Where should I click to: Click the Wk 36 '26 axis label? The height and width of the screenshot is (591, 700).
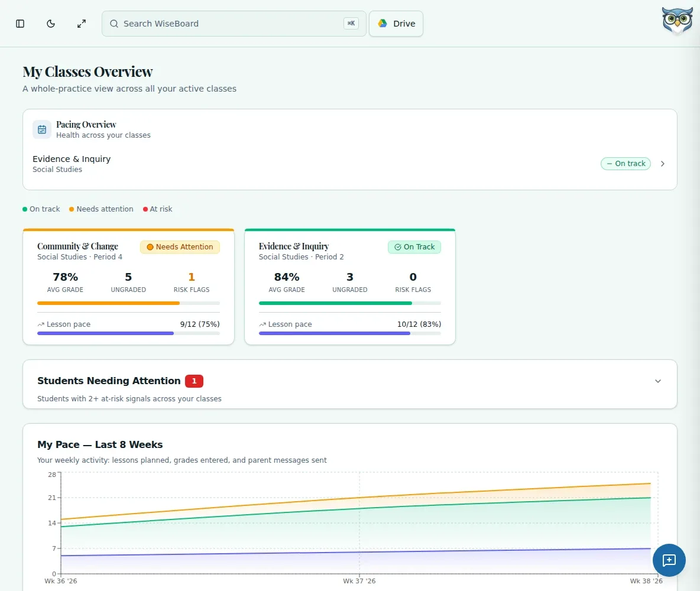(x=61, y=581)
